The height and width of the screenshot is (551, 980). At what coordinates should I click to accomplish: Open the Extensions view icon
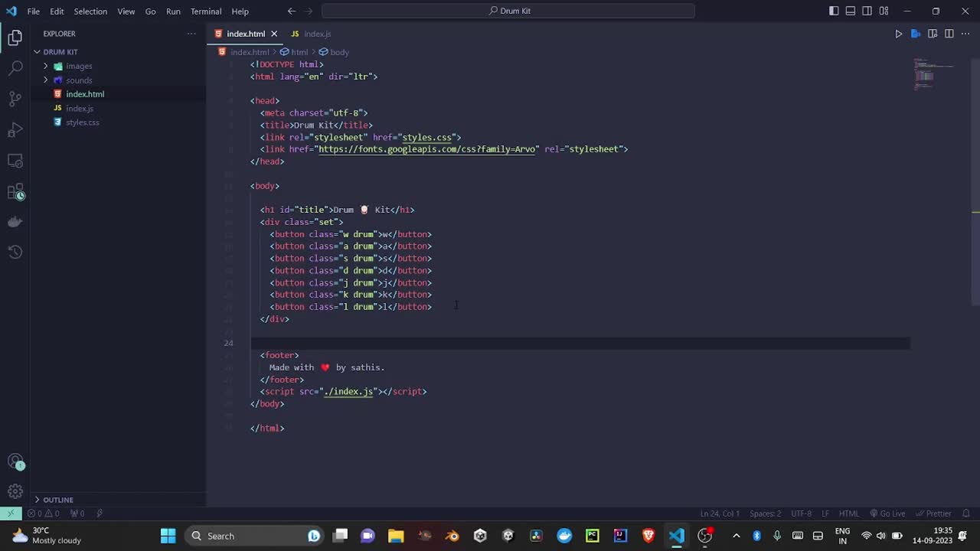pos(15,192)
